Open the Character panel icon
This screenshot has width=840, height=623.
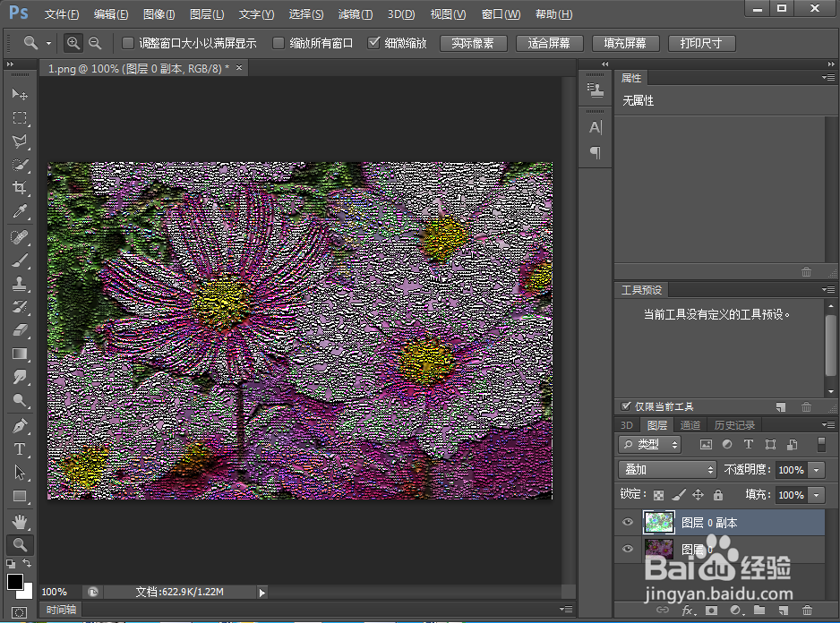pos(596,127)
